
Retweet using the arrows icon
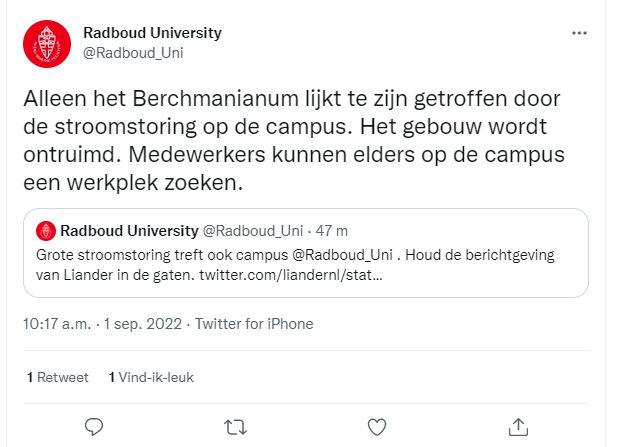[236, 427]
